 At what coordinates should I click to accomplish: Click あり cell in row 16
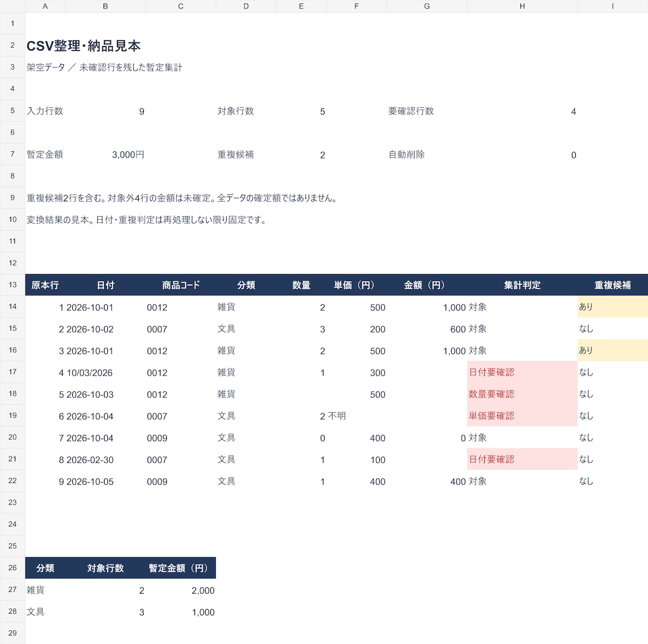click(612, 351)
